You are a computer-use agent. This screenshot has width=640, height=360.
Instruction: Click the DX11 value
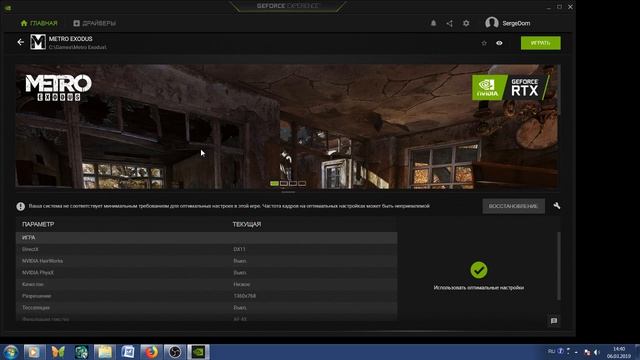click(239, 249)
